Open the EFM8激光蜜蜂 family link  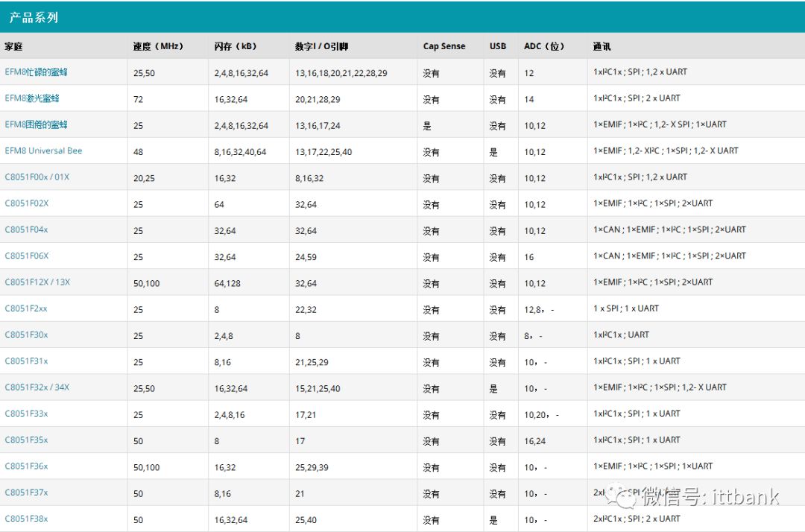coord(32,98)
